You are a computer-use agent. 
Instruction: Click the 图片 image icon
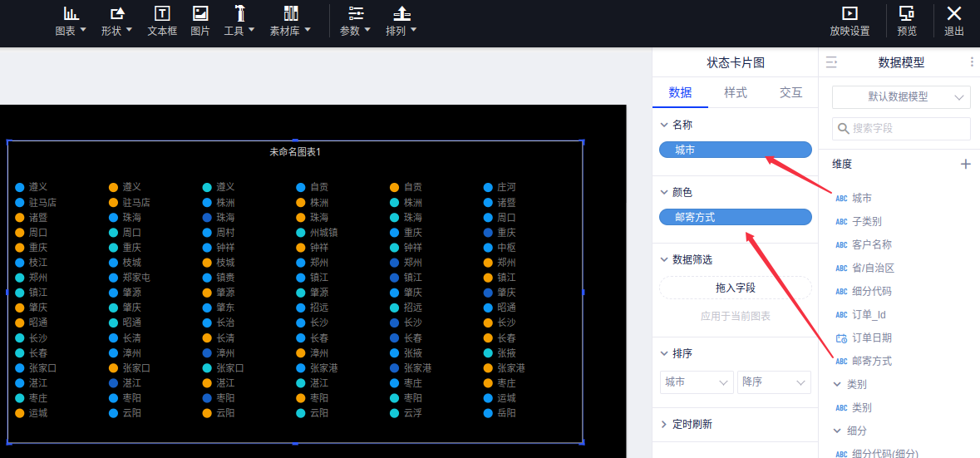coord(200,14)
